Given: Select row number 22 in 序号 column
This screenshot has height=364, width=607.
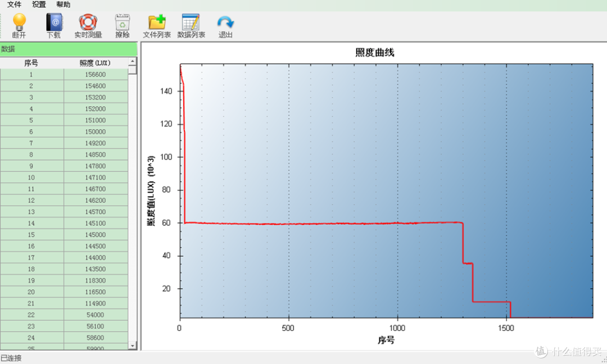Looking at the screenshot, I should click(31, 315).
